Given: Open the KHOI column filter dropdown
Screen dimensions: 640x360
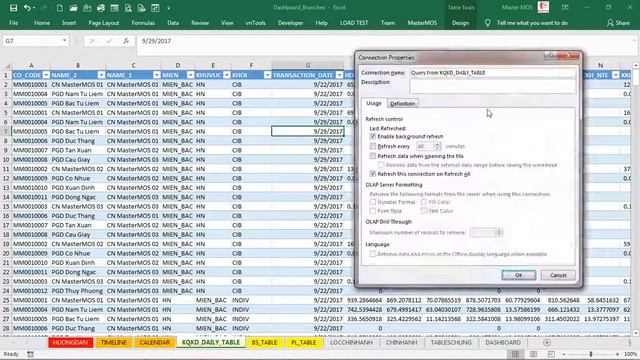Looking at the screenshot, I should [267, 75].
